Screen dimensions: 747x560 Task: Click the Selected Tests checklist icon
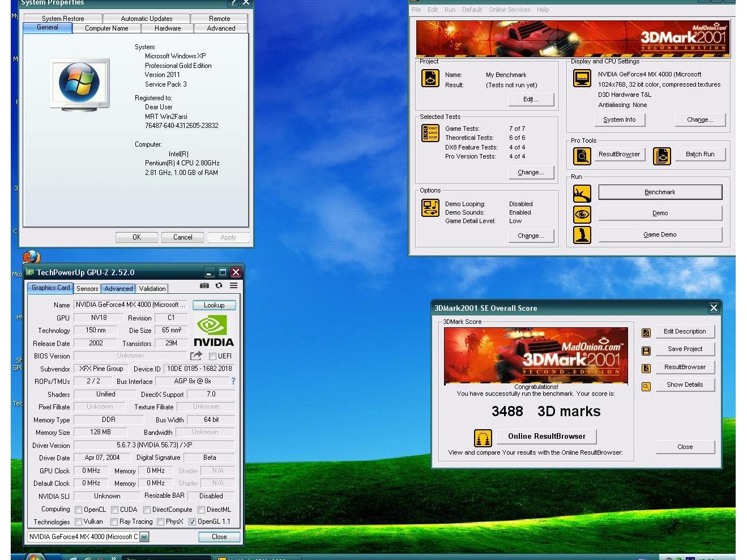(430, 132)
